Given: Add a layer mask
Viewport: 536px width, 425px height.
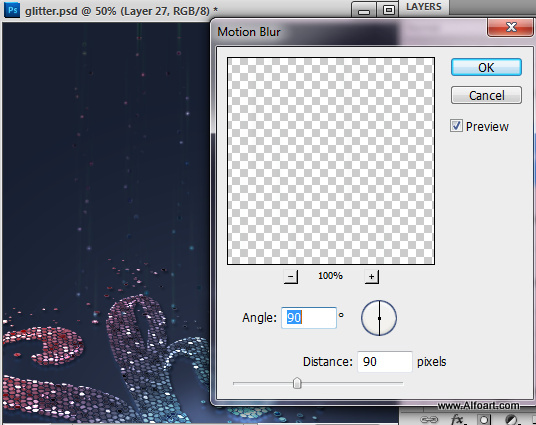Looking at the screenshot, I should pyautogui.click(x=483, y=420).
